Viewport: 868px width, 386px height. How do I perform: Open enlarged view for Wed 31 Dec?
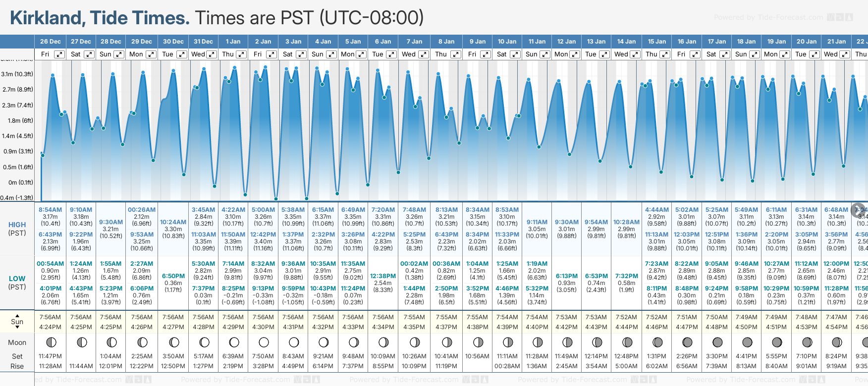[212, 54]
